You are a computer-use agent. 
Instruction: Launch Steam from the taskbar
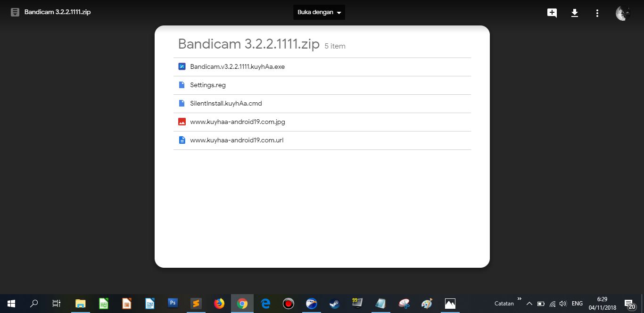point(335,304)
